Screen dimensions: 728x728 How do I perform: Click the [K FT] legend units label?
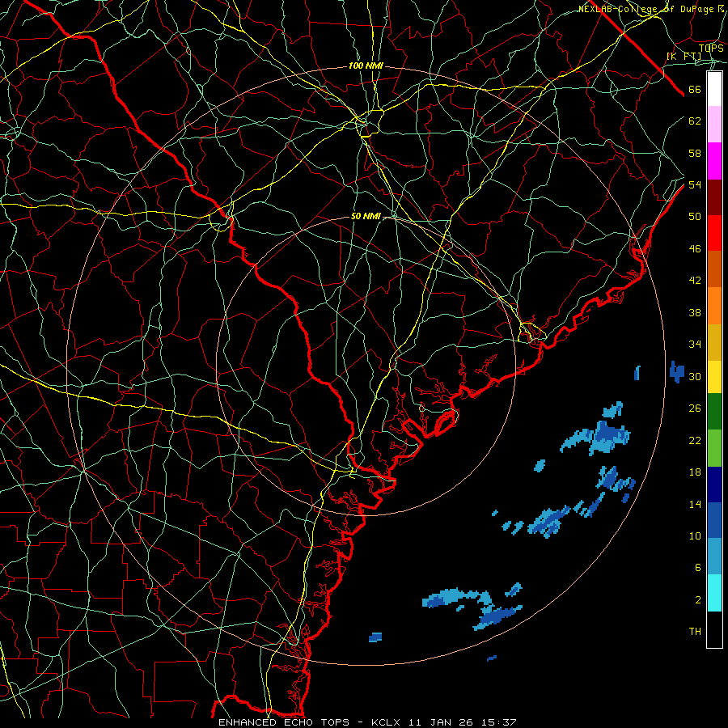coord(684,57)
